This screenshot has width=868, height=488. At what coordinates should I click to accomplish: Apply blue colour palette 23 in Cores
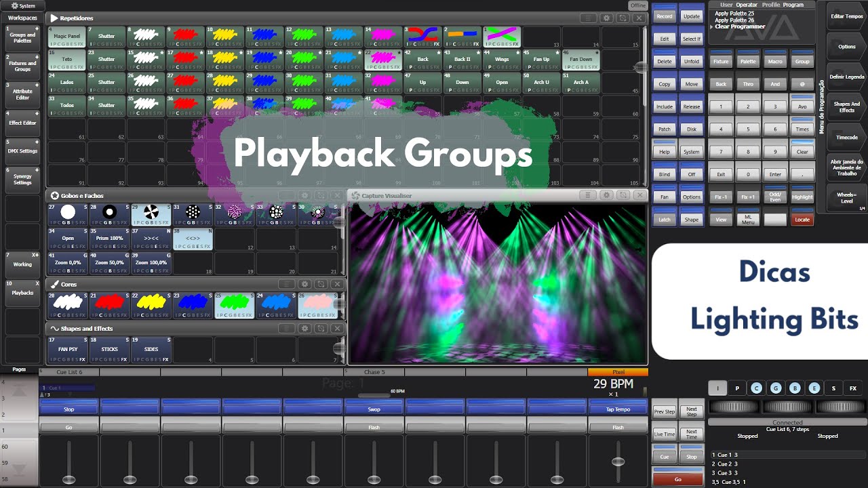(193, 306)
